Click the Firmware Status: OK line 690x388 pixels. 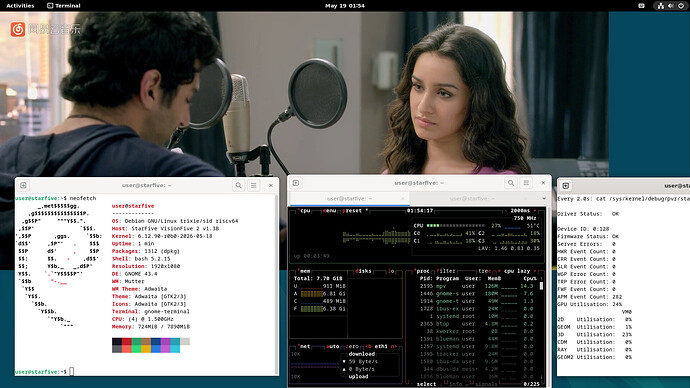(588, 236)
